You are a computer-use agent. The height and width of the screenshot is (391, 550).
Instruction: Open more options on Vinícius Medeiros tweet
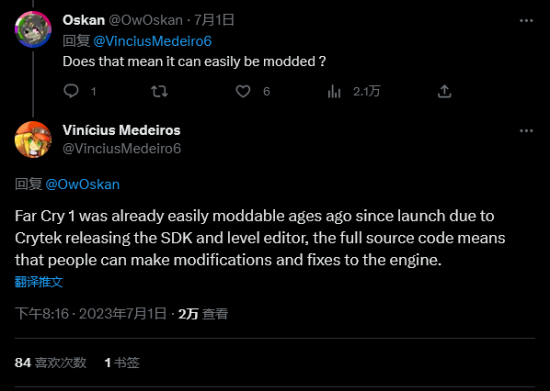pos(526,131)
